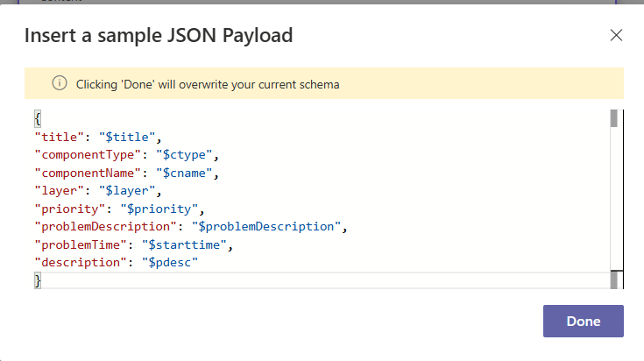
Task: Close the Insert a sample JSON Payload dialog
Action: click(x=616, y=35)
